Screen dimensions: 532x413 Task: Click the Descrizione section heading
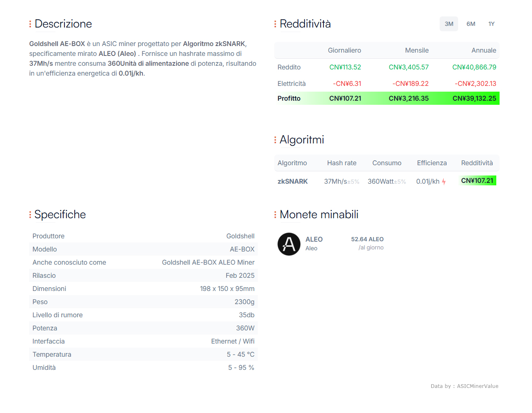(x=63, y=24)
